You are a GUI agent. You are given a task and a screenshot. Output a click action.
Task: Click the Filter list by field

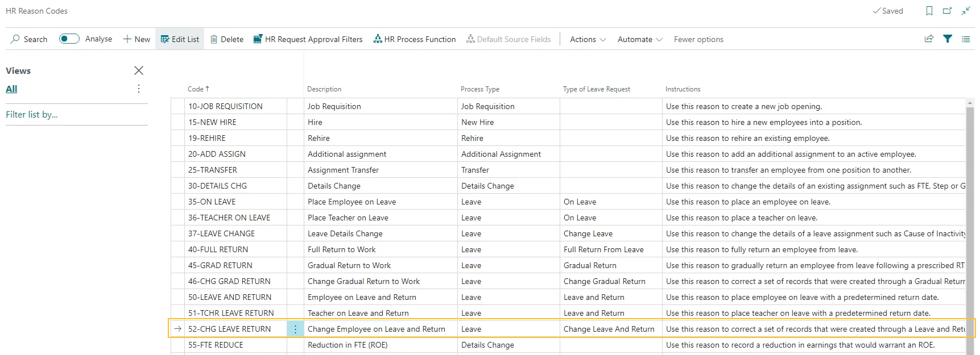click(x=77, y=114)
